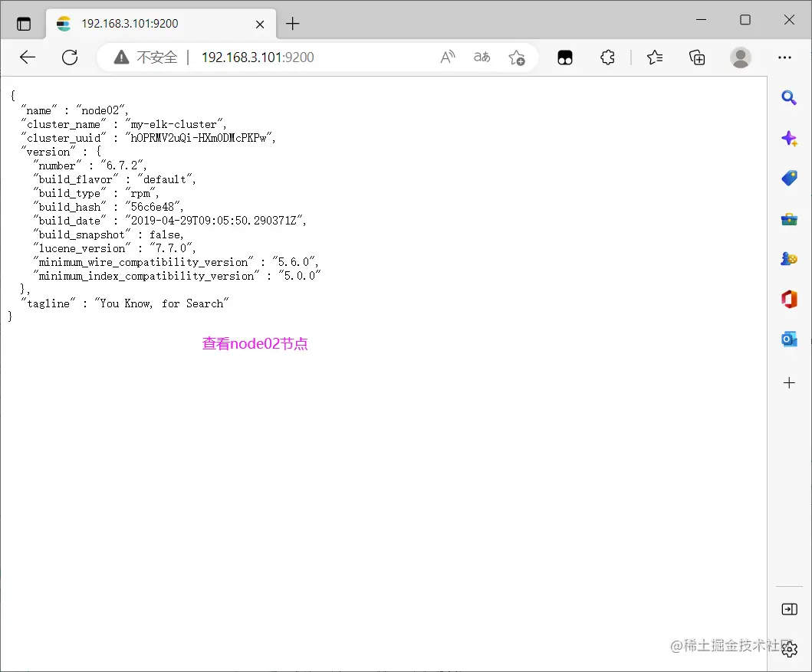The height and width of the screenshot is (672, 812).
Task: Hide the sidebar with collapse icon
Action: 789,609
